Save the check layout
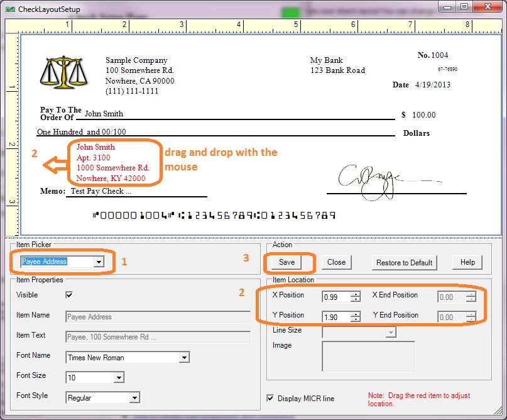The image size is (507, 420). coord(286,262)
